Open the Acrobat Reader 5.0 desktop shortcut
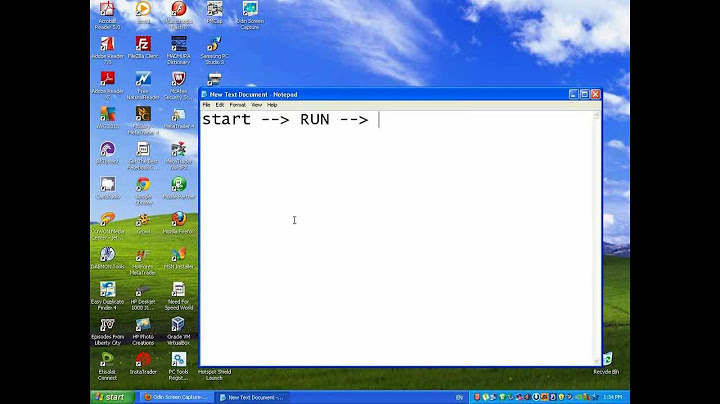This screenshot has width=720, height=404. (107, 15)
